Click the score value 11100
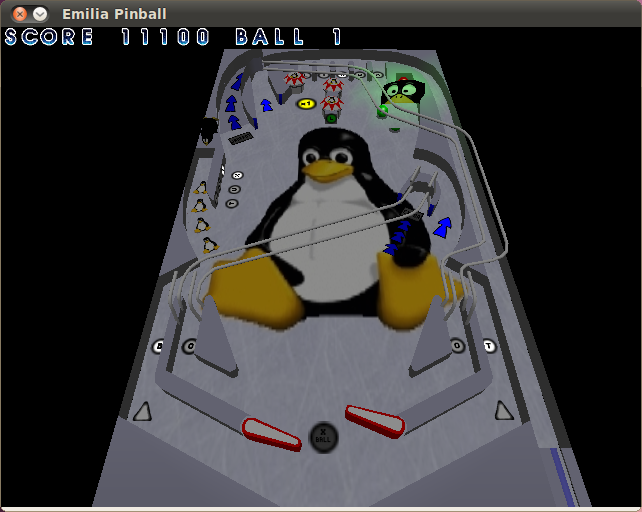The width and height of the screenshot is (642, 512). pos(165,37)
